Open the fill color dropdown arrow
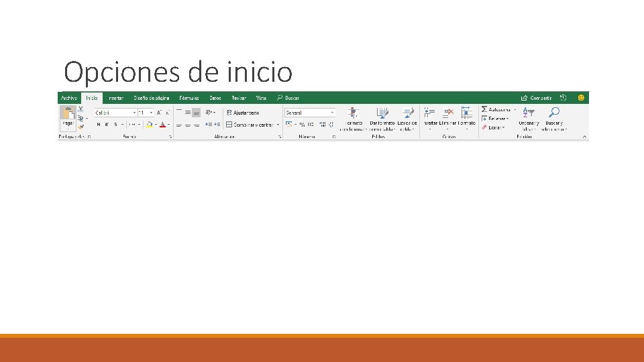 click(x=156, y=125)
